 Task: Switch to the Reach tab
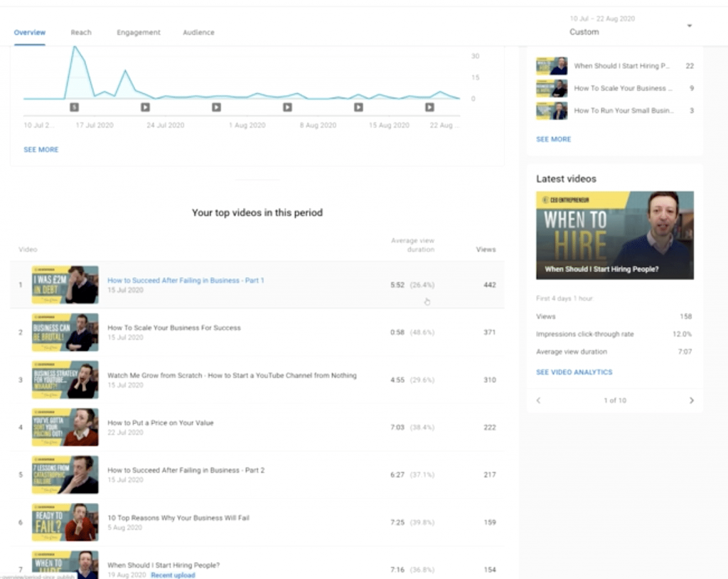[x=81, y=33]
